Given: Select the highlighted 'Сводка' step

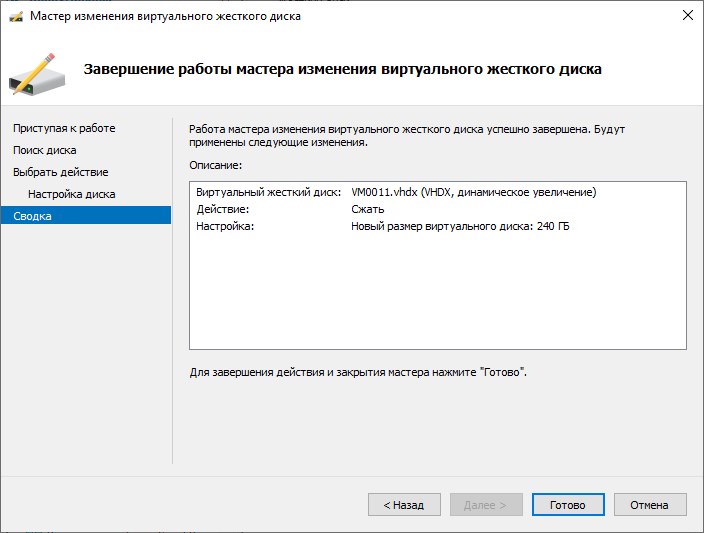Looking at the screenshot, I should tap(33, 216).
